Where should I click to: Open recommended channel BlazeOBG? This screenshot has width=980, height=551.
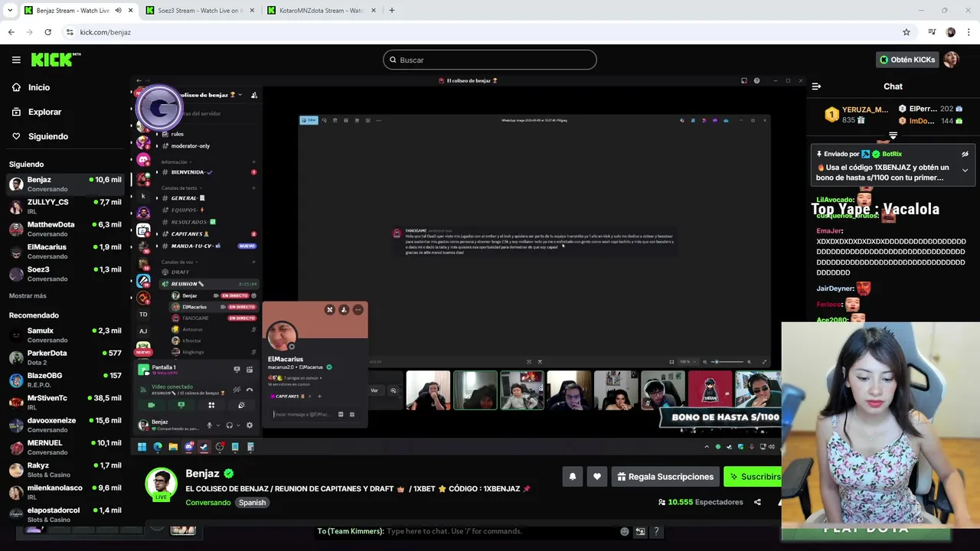64,380
